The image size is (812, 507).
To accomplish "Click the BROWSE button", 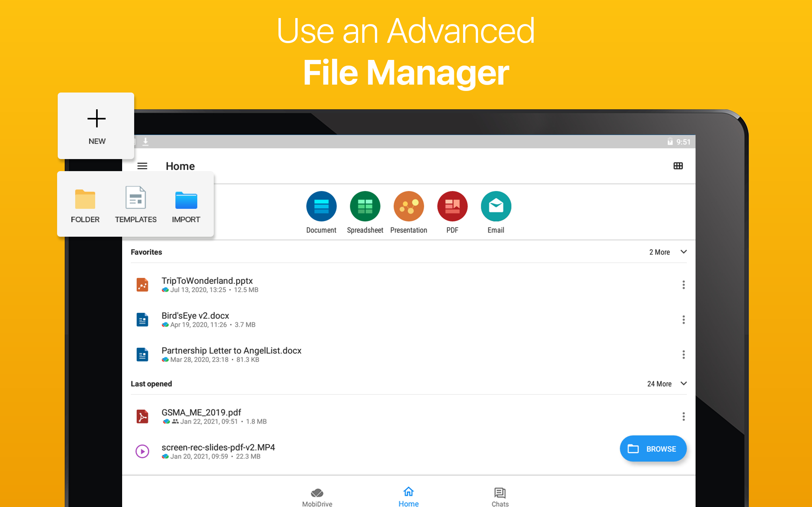I will [x=653, y=448].
